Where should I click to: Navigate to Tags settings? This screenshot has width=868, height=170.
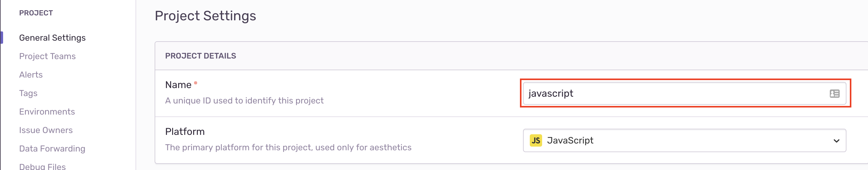click(28, 93)
